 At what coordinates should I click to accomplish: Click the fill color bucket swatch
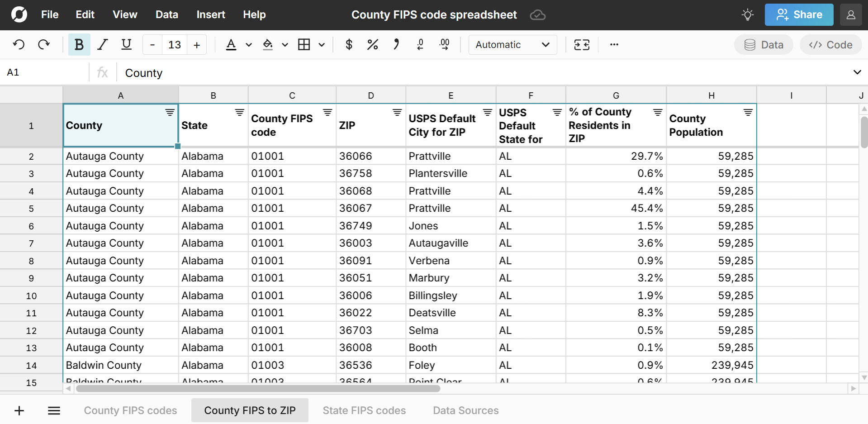(x=268, y=44)
